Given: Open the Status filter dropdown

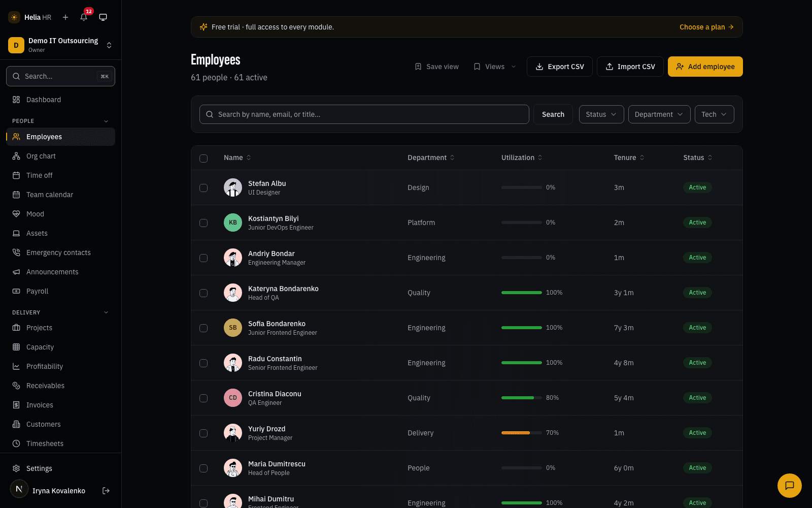Looking at the screenshot, I should click(x=601, y=114).
